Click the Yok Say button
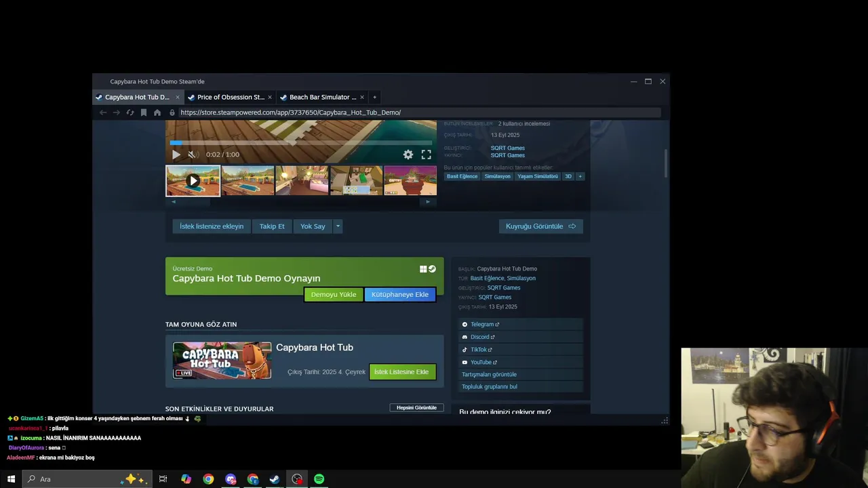 coord(313,226)
